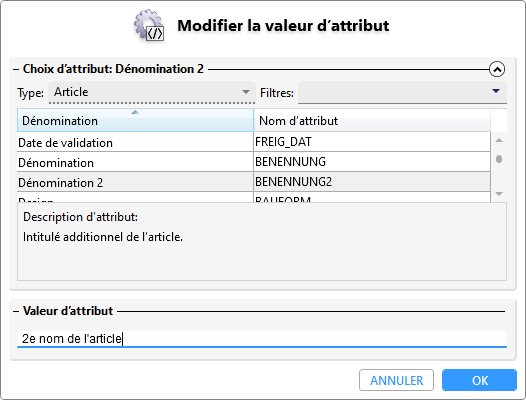Image resolution: width=526 pixels, height=400 pixels.
Task: Click the scroll down arrow of attribute list
Action: point(499,194)
